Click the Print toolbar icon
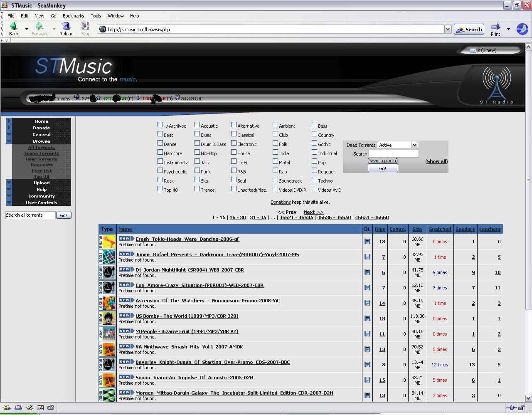 [495, 27]
